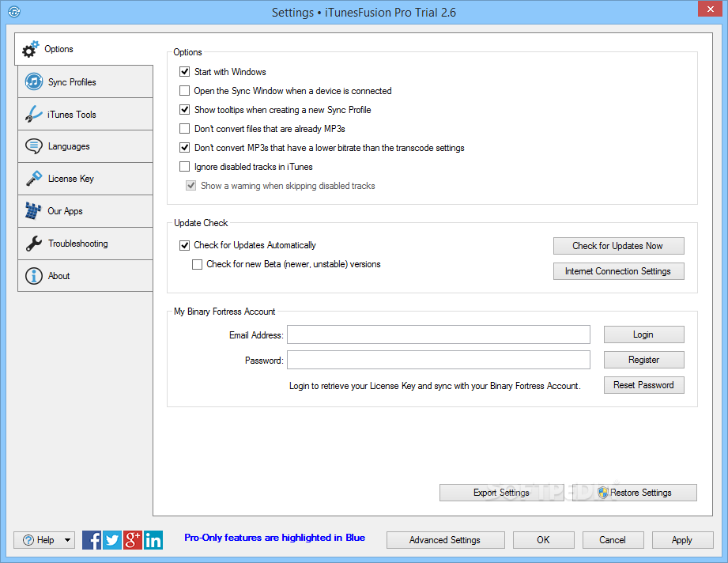Enable Check for new Beta versions

point(198,264)
